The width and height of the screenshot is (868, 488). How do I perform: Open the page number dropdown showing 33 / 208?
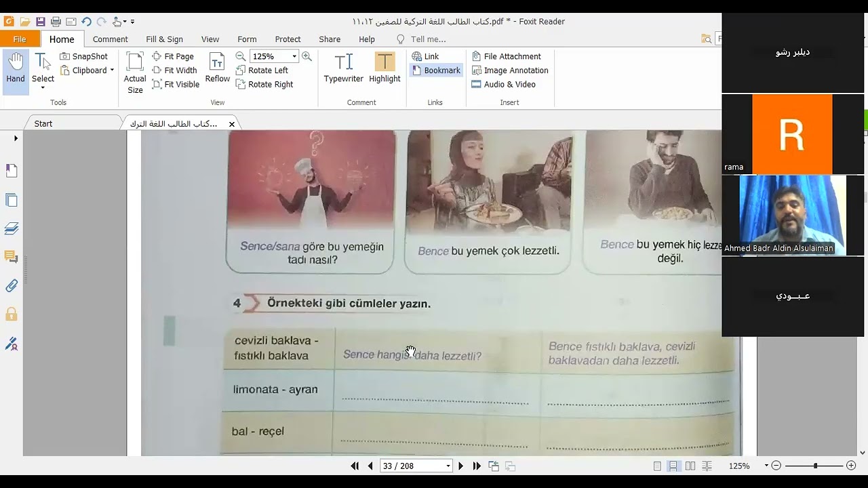click(448, 466)
